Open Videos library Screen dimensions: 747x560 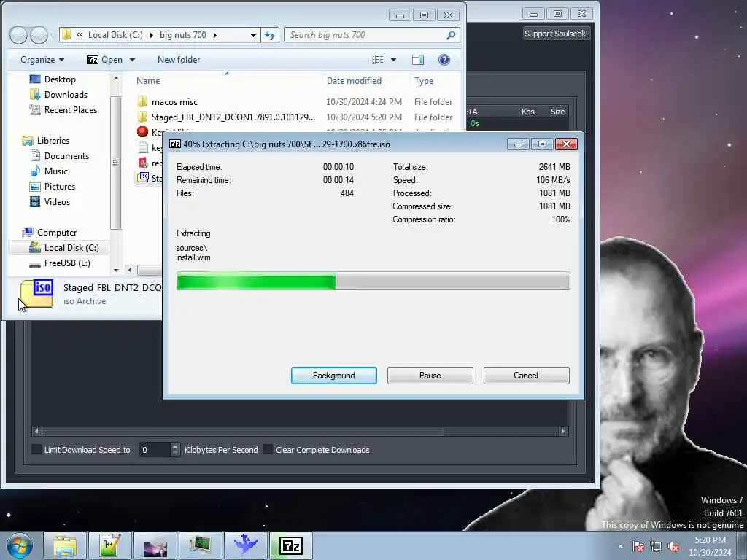[50, 201]
